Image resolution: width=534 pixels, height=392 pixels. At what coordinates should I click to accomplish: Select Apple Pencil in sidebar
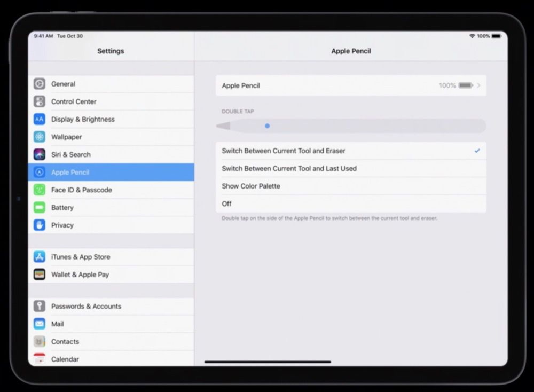pyautogui.click(x=111, y=173)
